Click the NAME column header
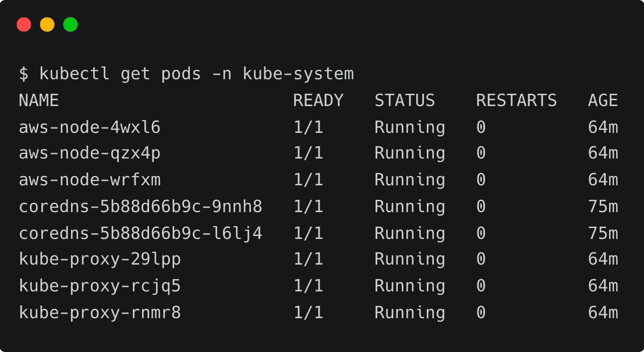 (38, 101)
